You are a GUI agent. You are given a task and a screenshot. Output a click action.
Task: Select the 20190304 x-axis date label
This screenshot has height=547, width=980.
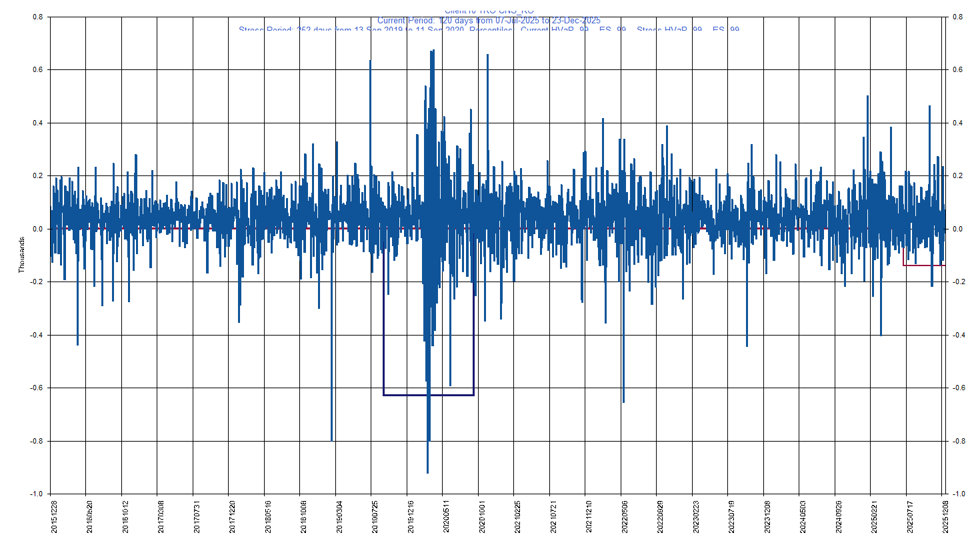(x=339, y=517)
